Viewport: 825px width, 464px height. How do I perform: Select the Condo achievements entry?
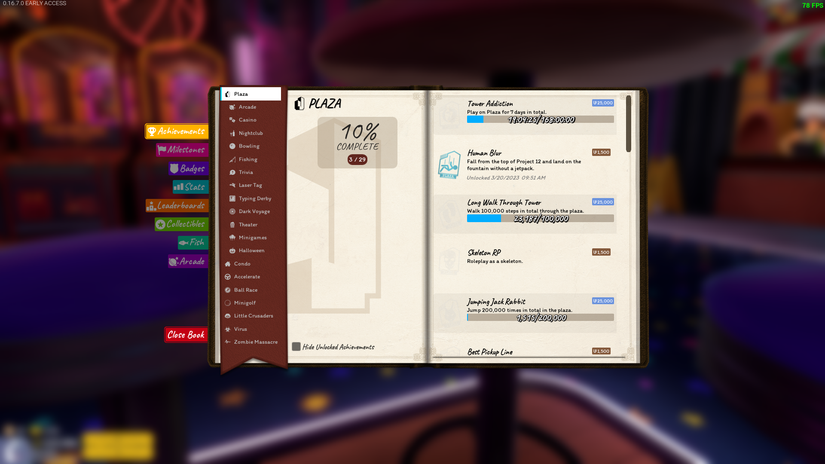(x=241, y=264)
